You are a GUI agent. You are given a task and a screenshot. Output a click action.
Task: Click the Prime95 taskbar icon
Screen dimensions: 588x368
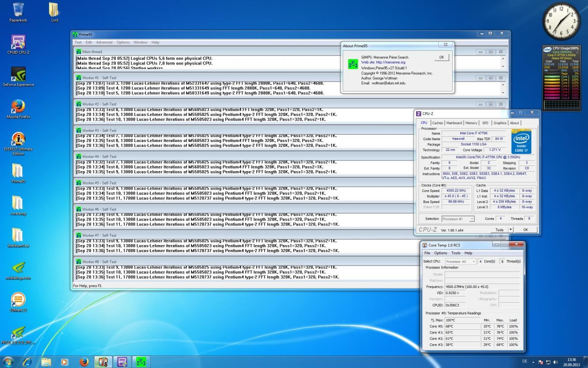141,361
